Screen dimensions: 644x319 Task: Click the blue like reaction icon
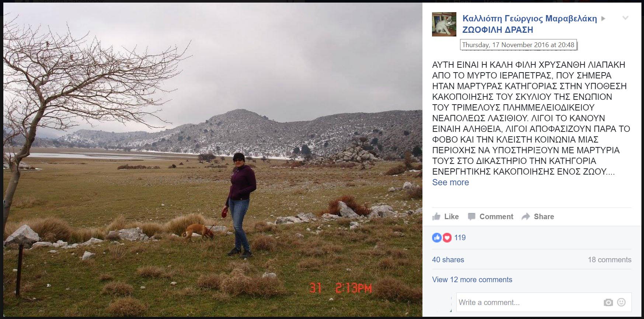coord(437,238)
